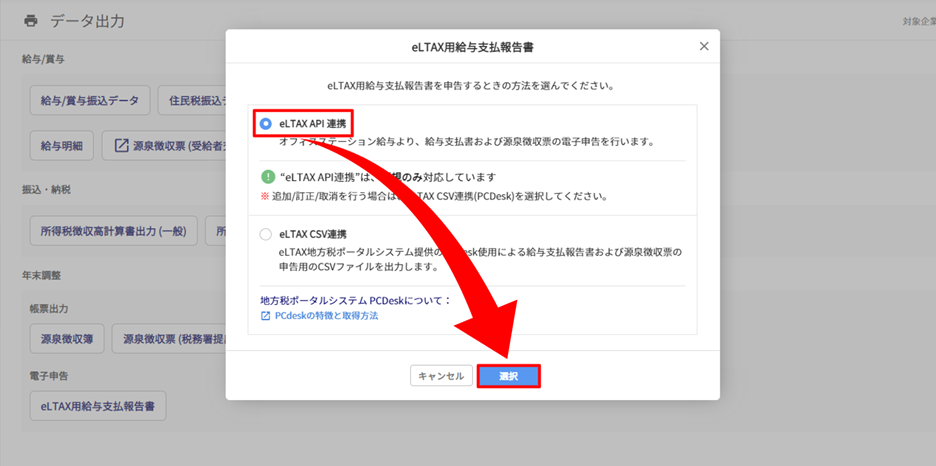Click the 振込・納税 section heading

coord(47,190)
